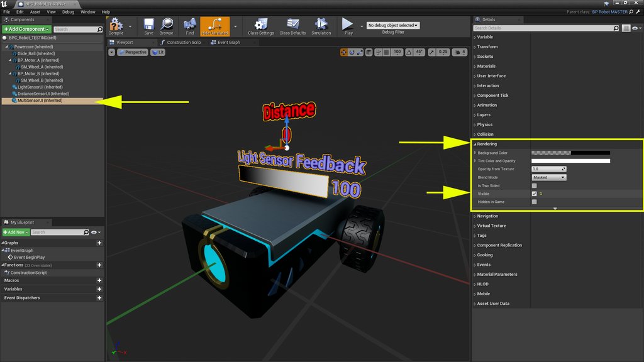Image resolution: width=644 pixels, height=362 pixels.
Task: Select MultiSensorUI component
Action: coord(40,101)
